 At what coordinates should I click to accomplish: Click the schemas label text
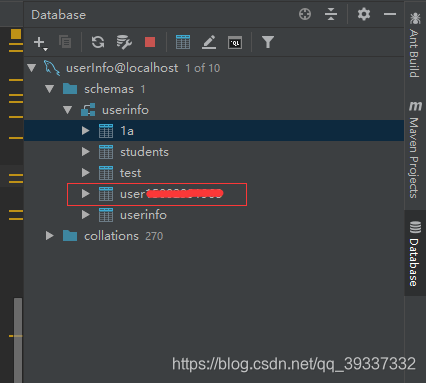pyautogui.click(x=109, y=89)
